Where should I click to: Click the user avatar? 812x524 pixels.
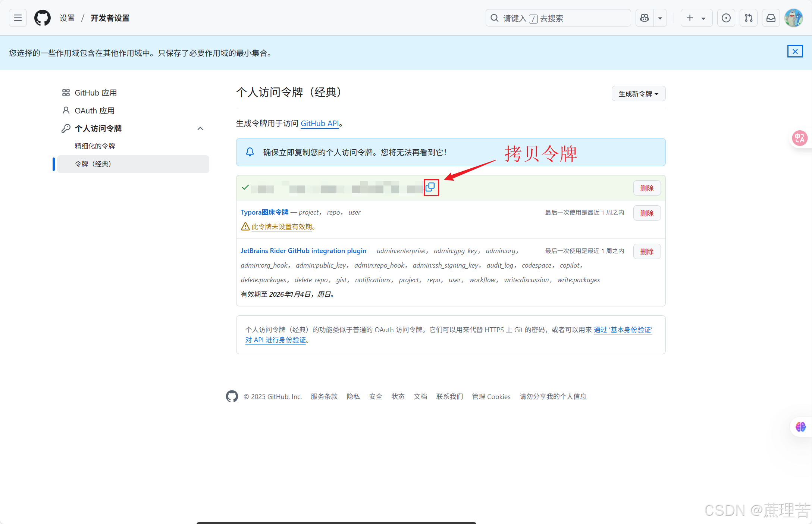(x=793, y=18)
